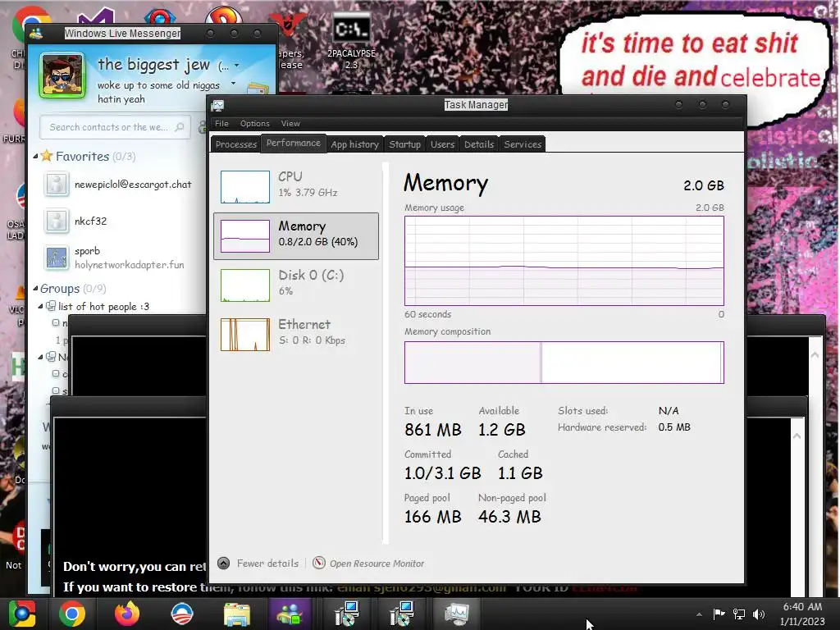Click the Memory composition bar
Viewport: 840px width, 630px height.
tap(564, 362)
